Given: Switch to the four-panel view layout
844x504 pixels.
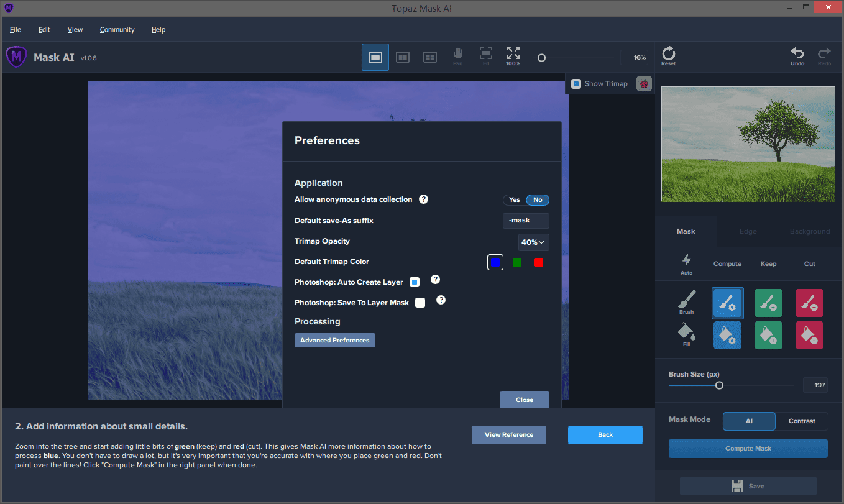Looking at the screenshot, I should [x=430, y=57].
